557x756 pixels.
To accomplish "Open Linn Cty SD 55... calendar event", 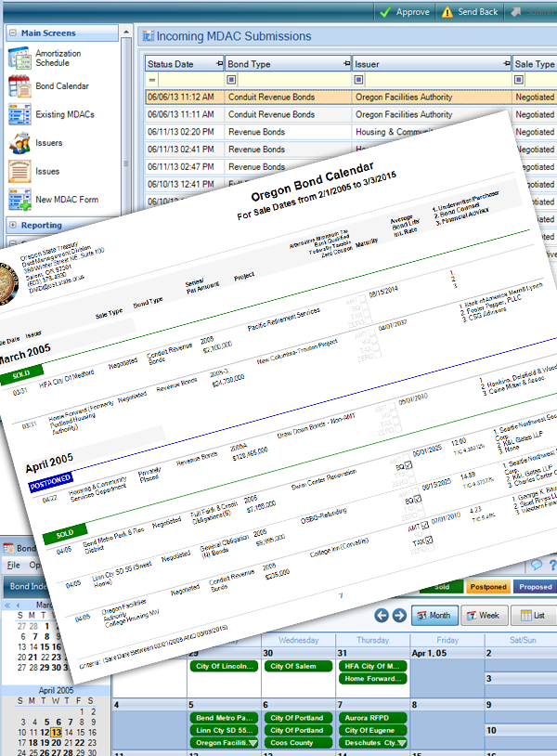I will [224, 730].
